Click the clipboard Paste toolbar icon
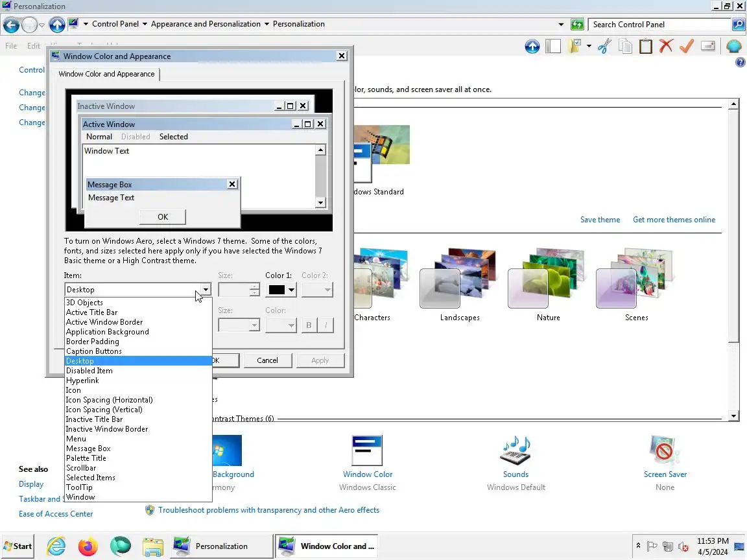 coord(646,46)
